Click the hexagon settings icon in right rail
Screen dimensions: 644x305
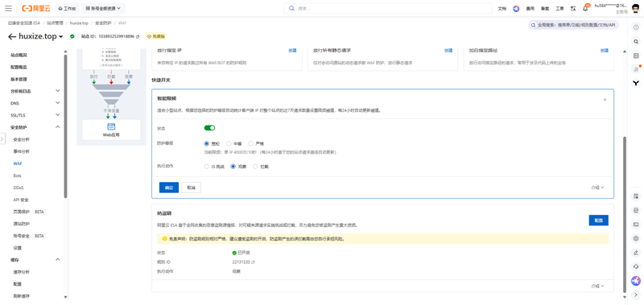click(636, 238)
